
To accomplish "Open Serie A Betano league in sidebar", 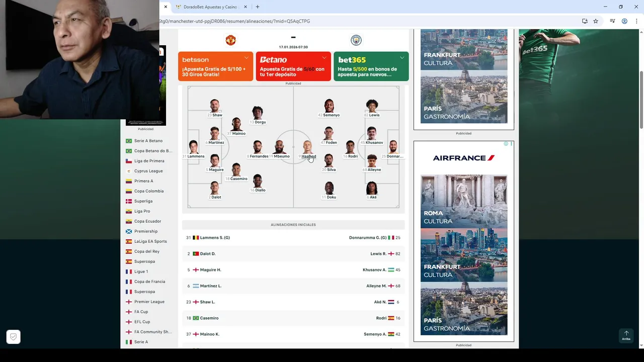I will pyautogui.click(x=148, y=141).
